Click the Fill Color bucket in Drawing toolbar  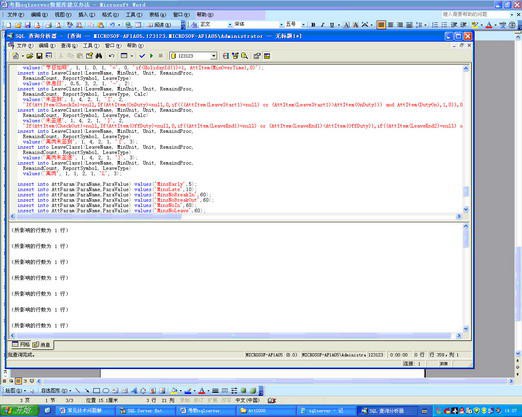coord(174,391)
